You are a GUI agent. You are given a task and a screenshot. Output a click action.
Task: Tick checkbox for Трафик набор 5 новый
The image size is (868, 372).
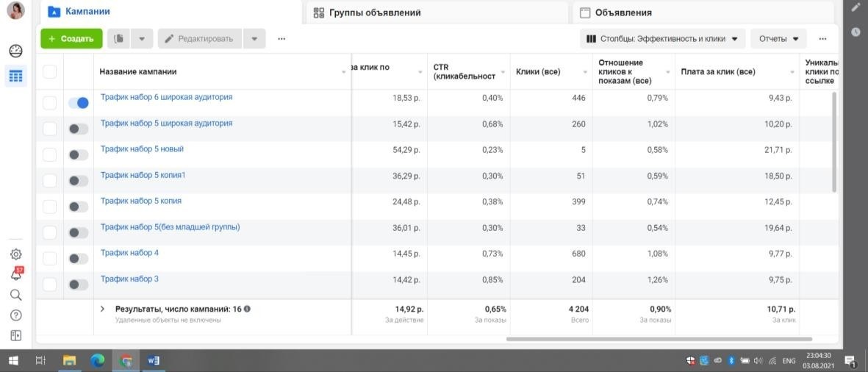[x=50, y=154]
